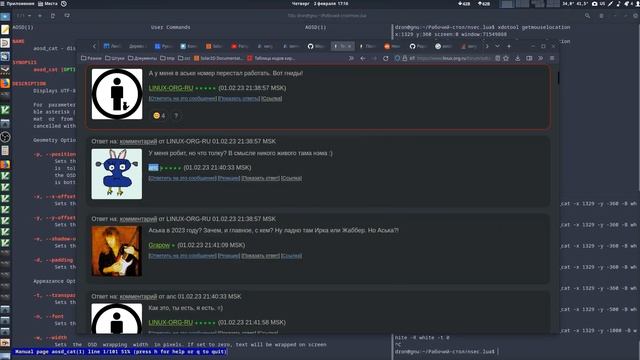Screen dimensions: 640x360
Task: Bookmark this page with the star icon
Action: tap(506, 58)
